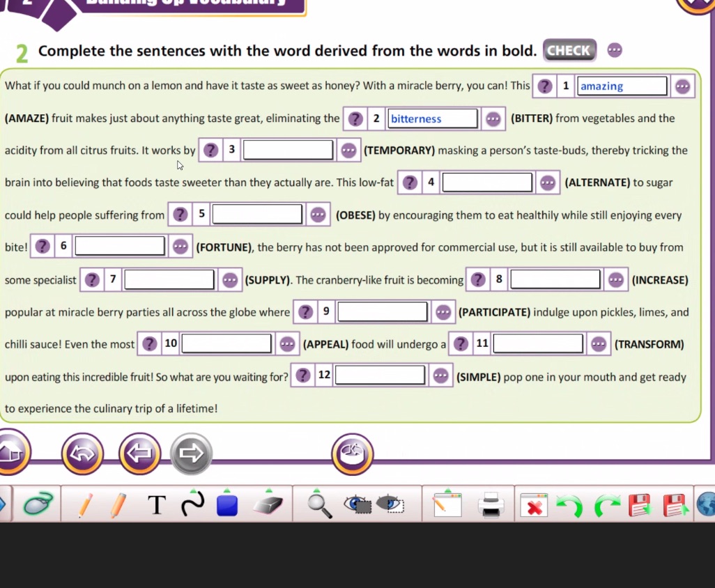The image size is (715, 588).
Task: Select the thick highlighter tool
Action: [x=118, y=504]
